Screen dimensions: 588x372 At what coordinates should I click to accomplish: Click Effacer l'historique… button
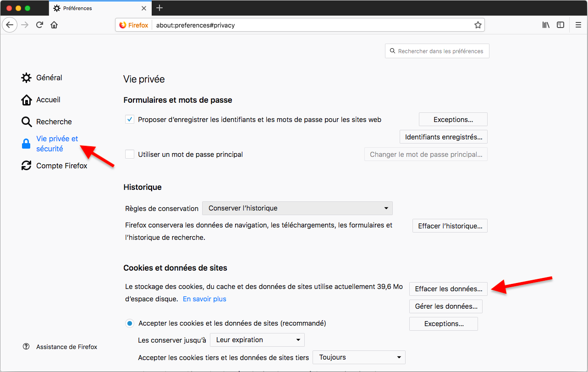tap(450, 226)
